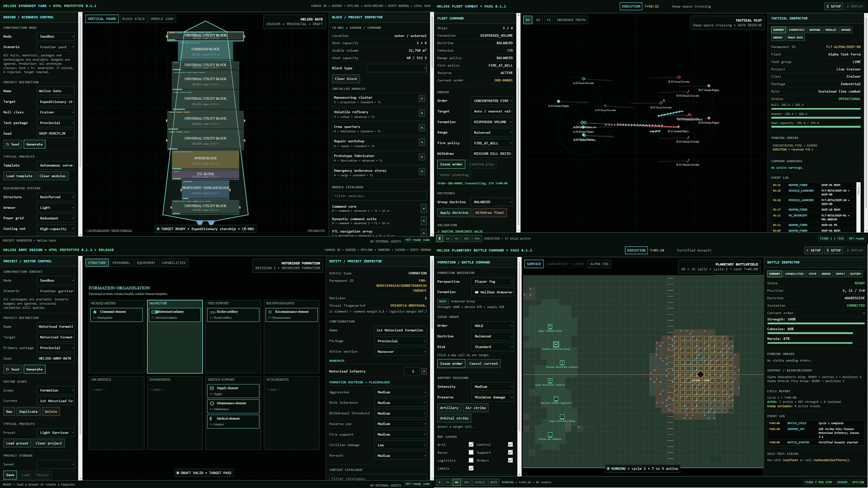The height and width of the screenshot is (488, 868).
Task: Open the ALPHA FOG map tab
Action: coord(599,264)
